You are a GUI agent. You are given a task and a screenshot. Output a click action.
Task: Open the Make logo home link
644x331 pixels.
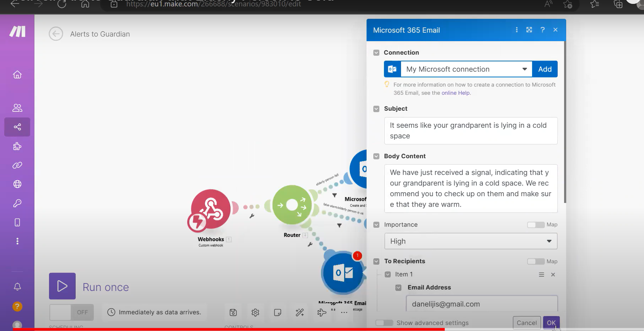point(17,31)
